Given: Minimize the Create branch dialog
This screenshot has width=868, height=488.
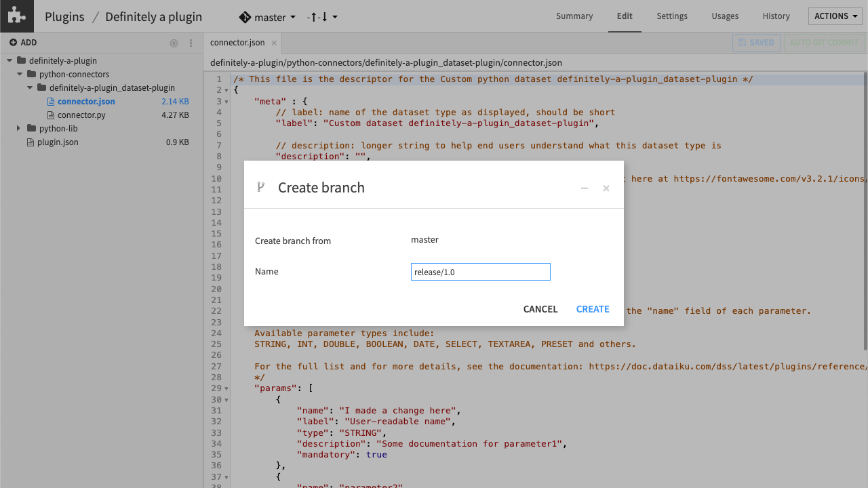Looking at the screenshot, I should coord(585,188).
